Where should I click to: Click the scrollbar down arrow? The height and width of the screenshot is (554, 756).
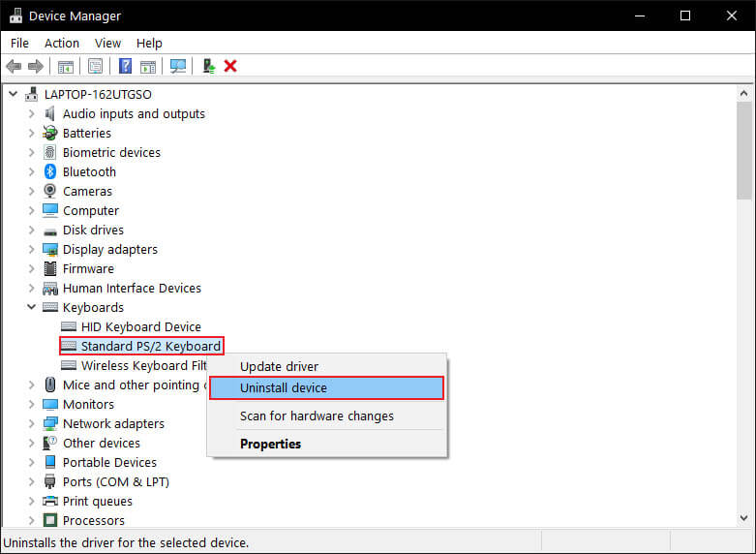[744, 518]
